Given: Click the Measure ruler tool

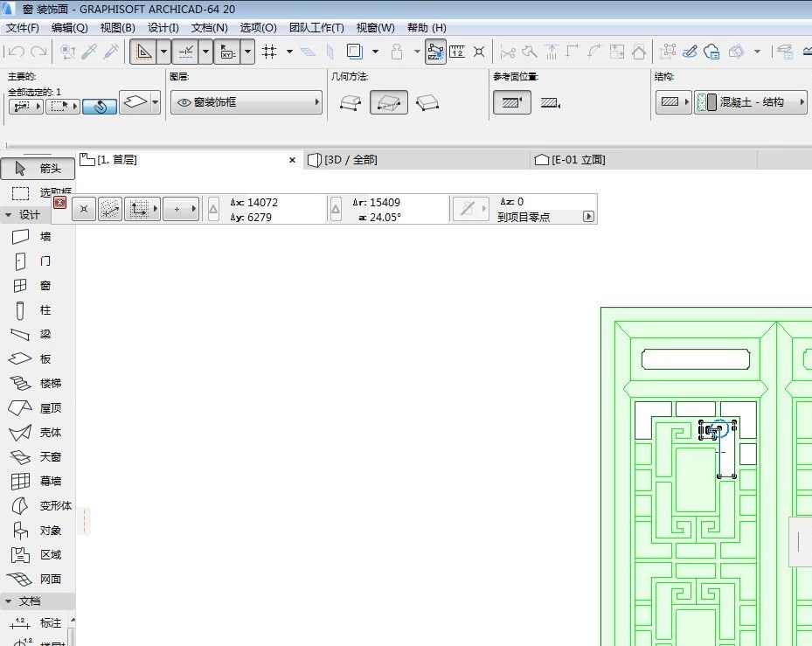Looking at the screenshot, I should click(x=457, y=52).
